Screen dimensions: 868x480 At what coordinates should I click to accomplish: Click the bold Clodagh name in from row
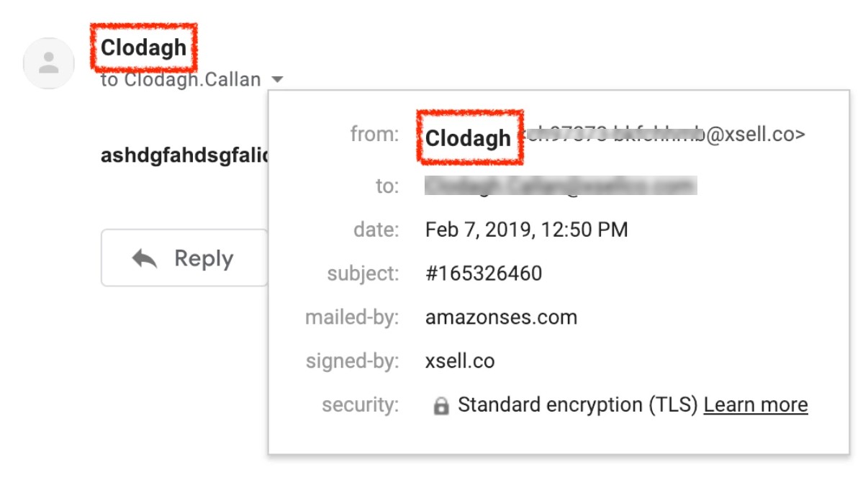469,138
